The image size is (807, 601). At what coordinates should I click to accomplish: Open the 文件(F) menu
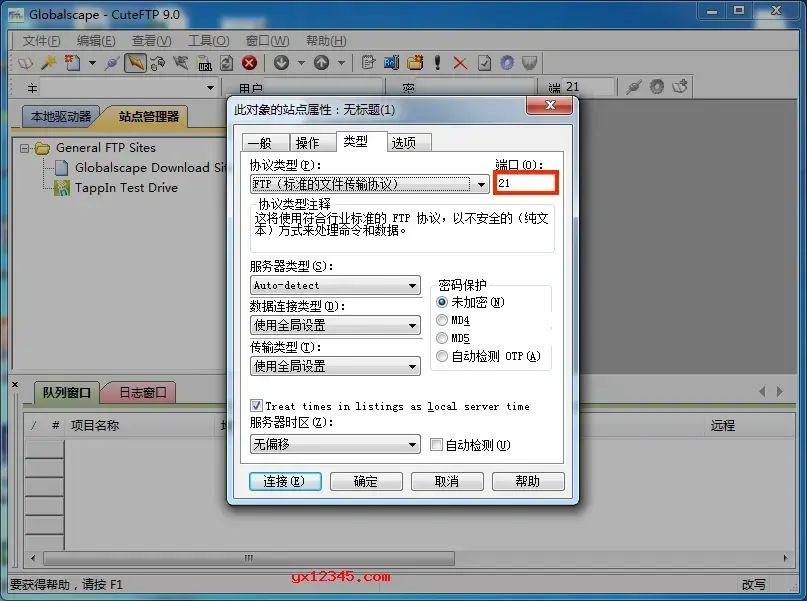tap(41, 41)
